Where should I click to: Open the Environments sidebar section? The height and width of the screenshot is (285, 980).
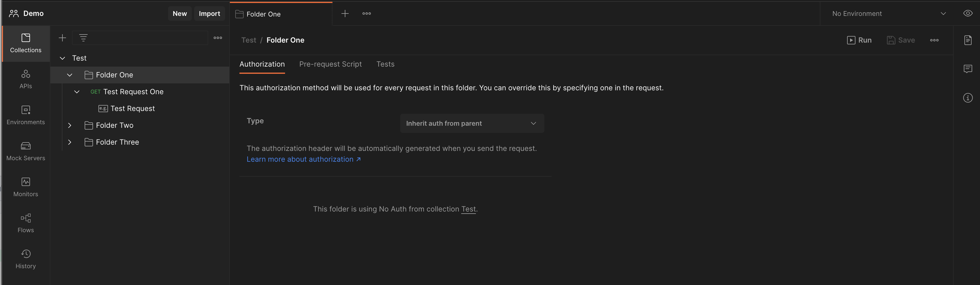click(x=26, y=115)
